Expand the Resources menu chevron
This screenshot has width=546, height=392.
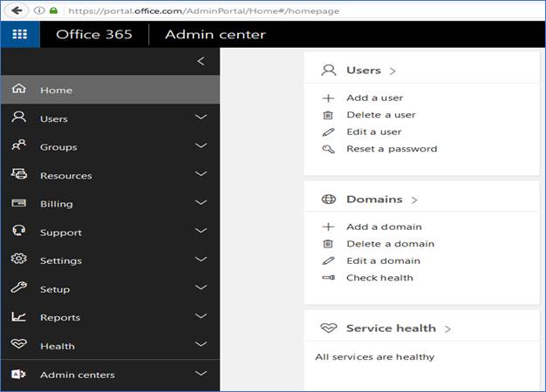point(201,173)
